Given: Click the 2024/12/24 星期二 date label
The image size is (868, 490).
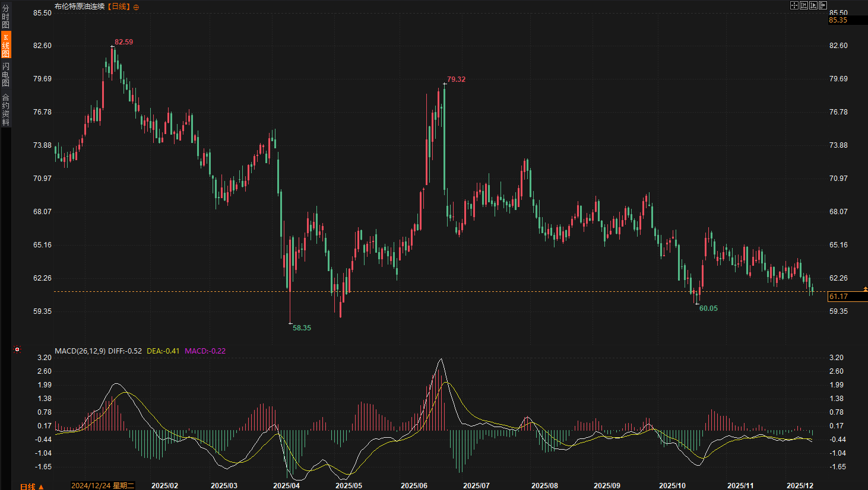Looking at the screenshot, I should (x=103, y=486).
